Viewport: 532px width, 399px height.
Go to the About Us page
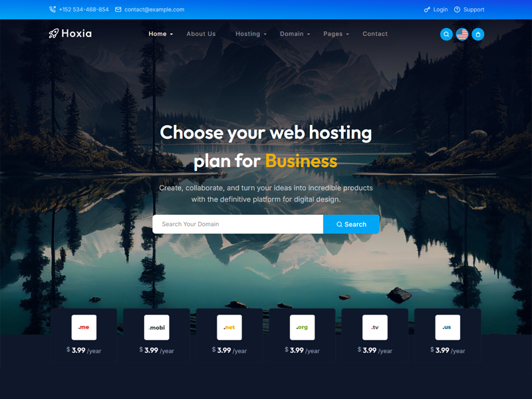coord(201,34)
